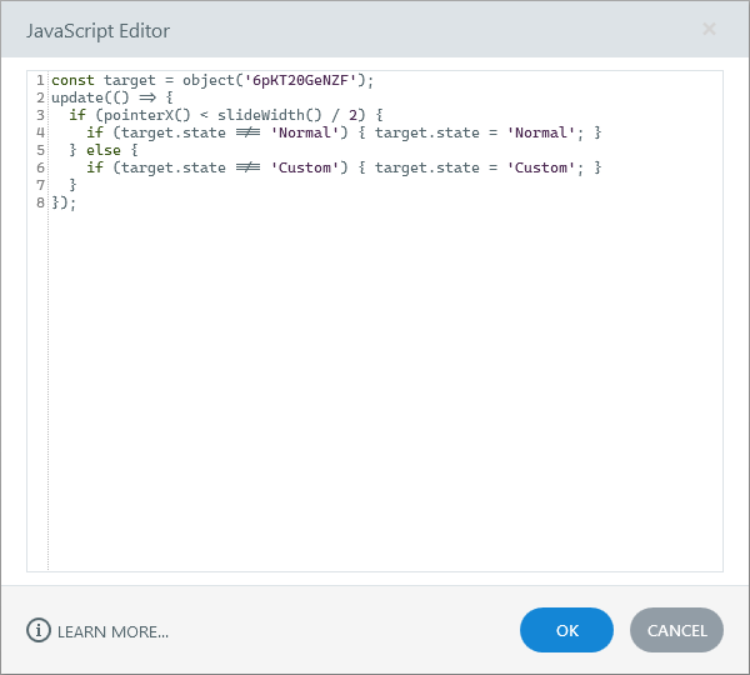
Task: Click the pointerX() condition line
Action: pos(226,115)
